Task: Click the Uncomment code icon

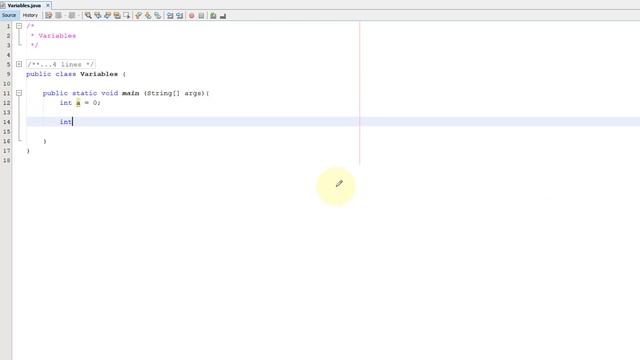Action: pyautogui.click(x=223, y=16)
